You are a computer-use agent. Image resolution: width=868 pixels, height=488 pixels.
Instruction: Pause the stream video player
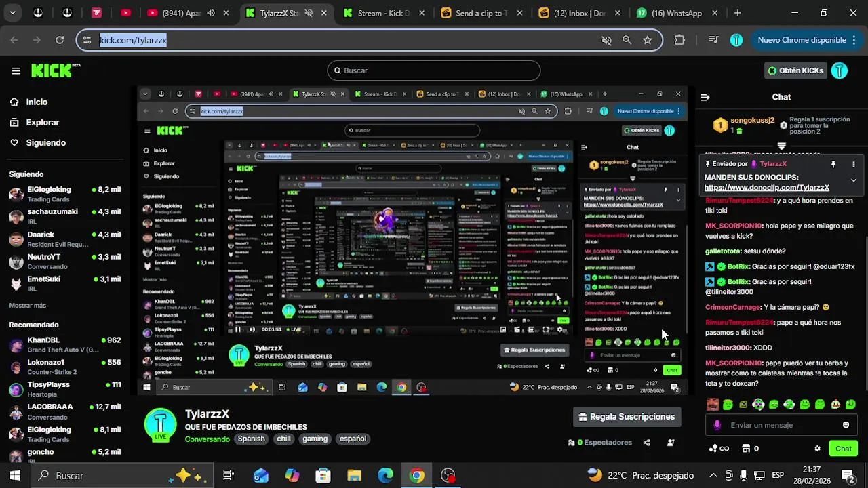238,329
